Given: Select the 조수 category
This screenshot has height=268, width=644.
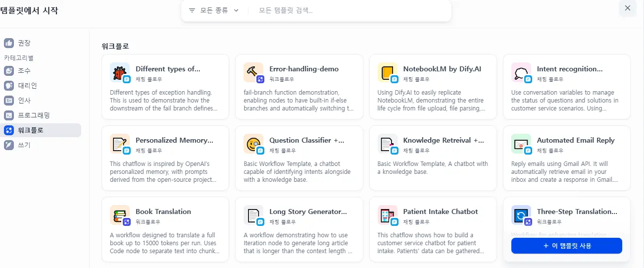Looking at the screenshot, I should click(x=41, y=71).
